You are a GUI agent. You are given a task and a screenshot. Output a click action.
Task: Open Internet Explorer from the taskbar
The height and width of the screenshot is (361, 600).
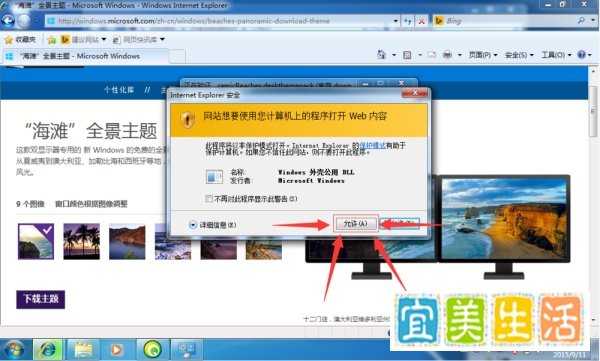coord(48,350)
